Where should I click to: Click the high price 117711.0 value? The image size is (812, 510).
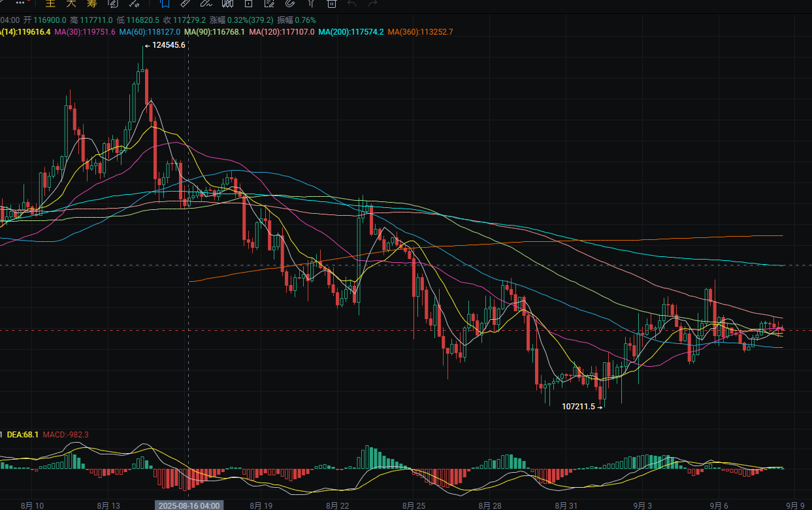(97, 20)
